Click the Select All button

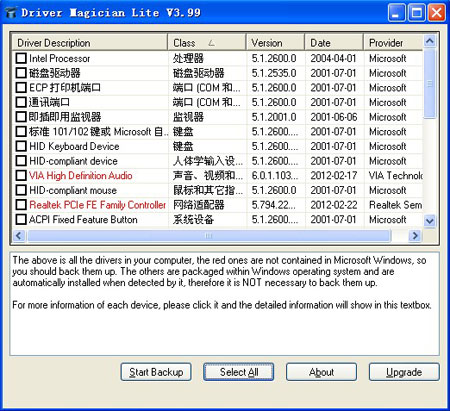[x=239, y=372]
